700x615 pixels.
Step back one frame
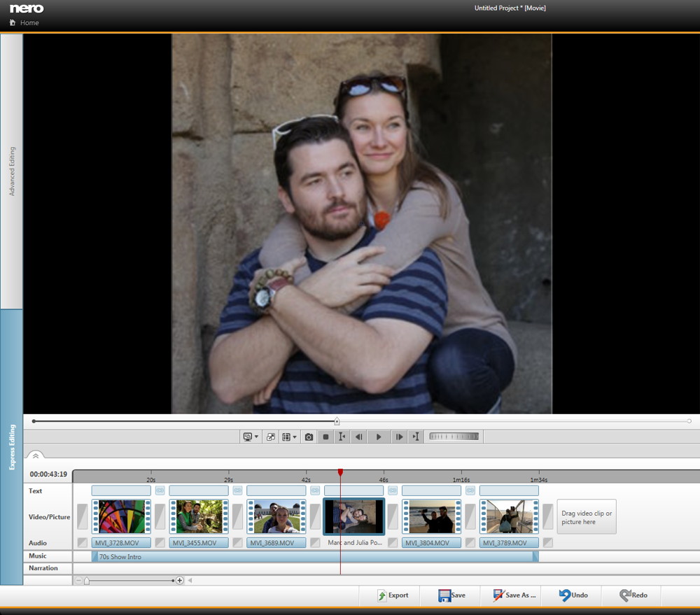(x=359, y=437)
